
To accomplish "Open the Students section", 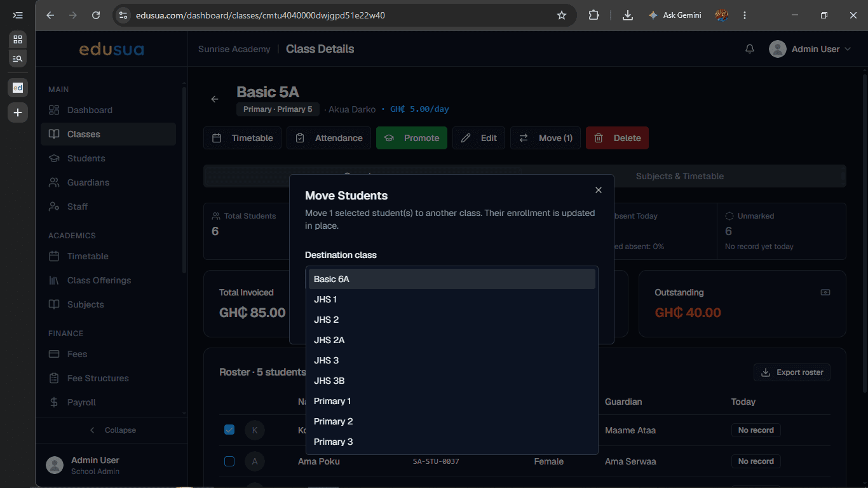I will (108, 158).
